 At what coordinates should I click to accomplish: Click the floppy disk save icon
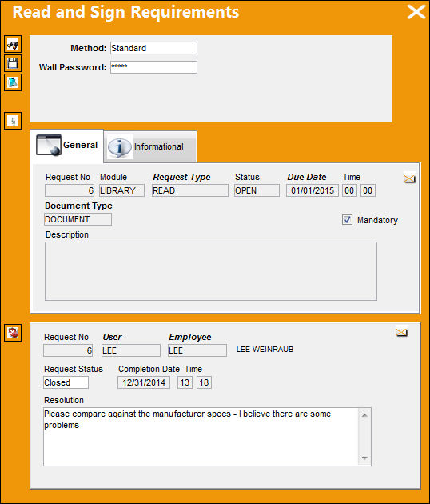(x=13, y=63)
